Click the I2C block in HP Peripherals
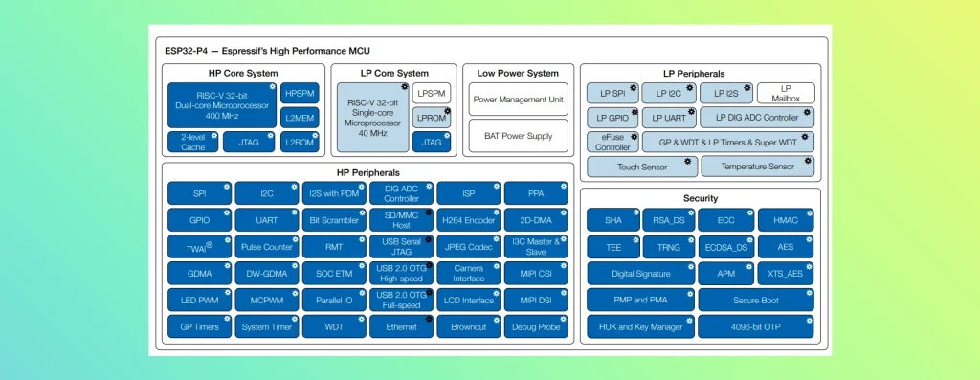This screenshot has width=980, height=380. [267, 193]
